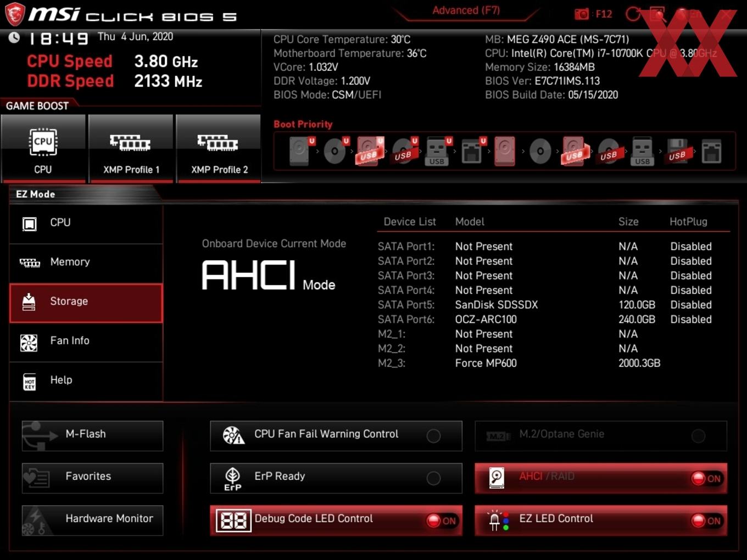Click the hard drive icon on AHCI/RAID switch
Screen dimensions: 747x560
click(497, 478)
